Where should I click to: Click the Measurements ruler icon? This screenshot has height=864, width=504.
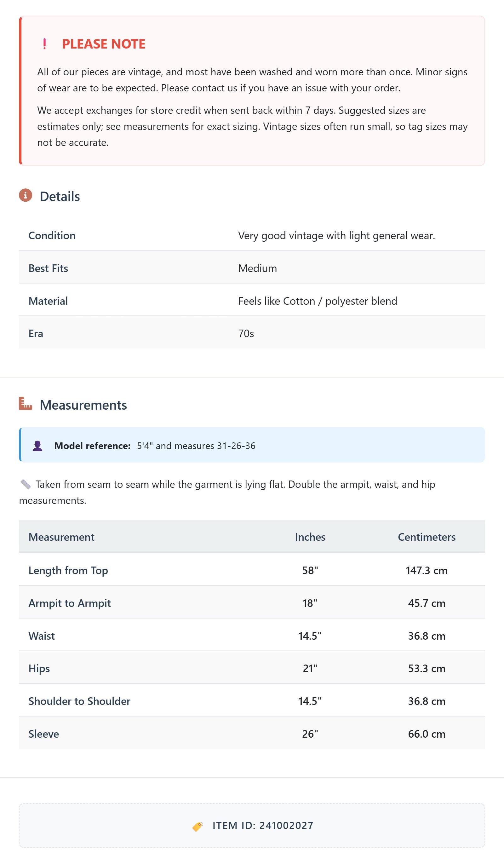[x=26, y=404]
